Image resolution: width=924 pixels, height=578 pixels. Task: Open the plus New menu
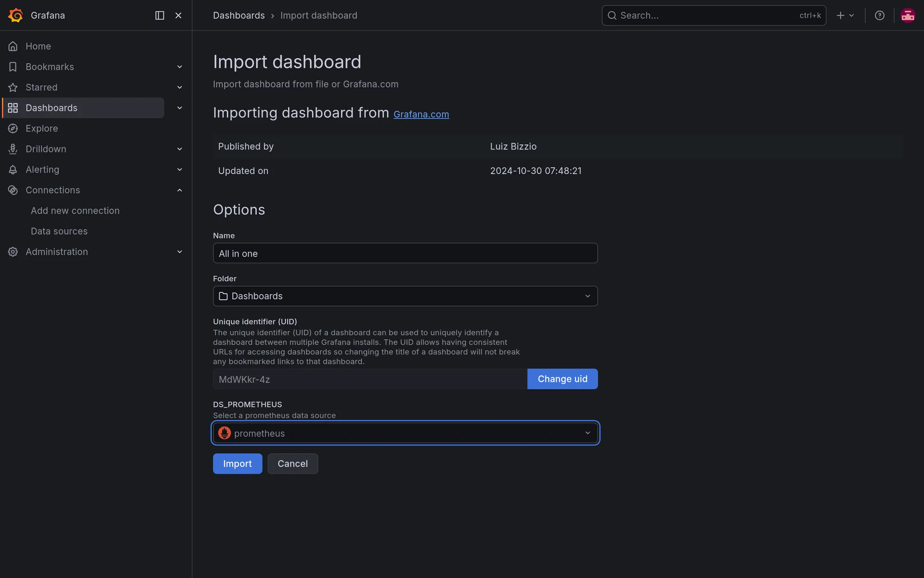845,15
